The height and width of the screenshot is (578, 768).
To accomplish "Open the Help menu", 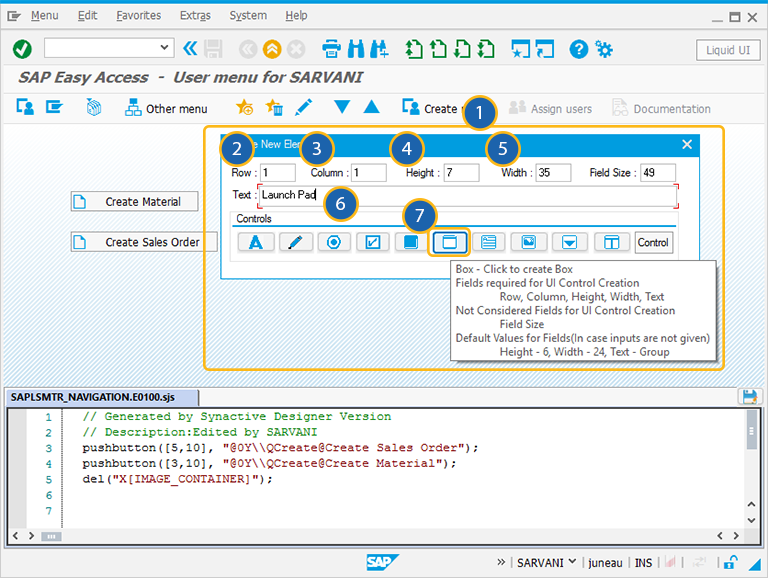I will point(296,16).
